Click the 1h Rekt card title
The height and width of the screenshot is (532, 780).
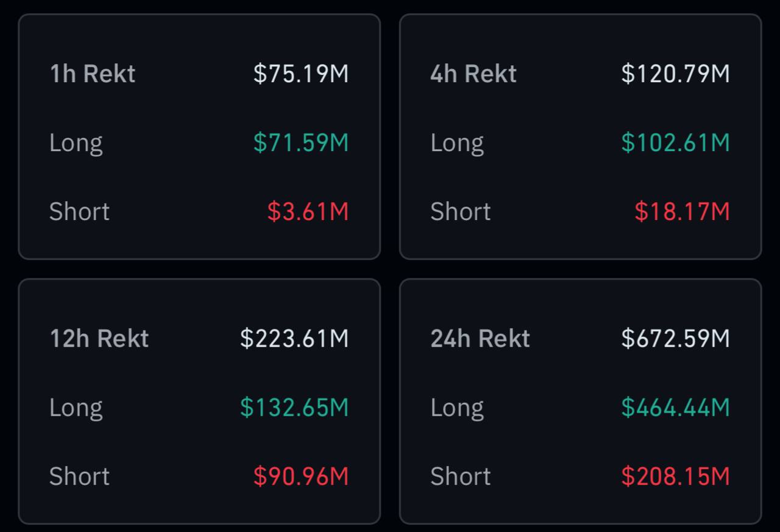(x=92, y=74)
